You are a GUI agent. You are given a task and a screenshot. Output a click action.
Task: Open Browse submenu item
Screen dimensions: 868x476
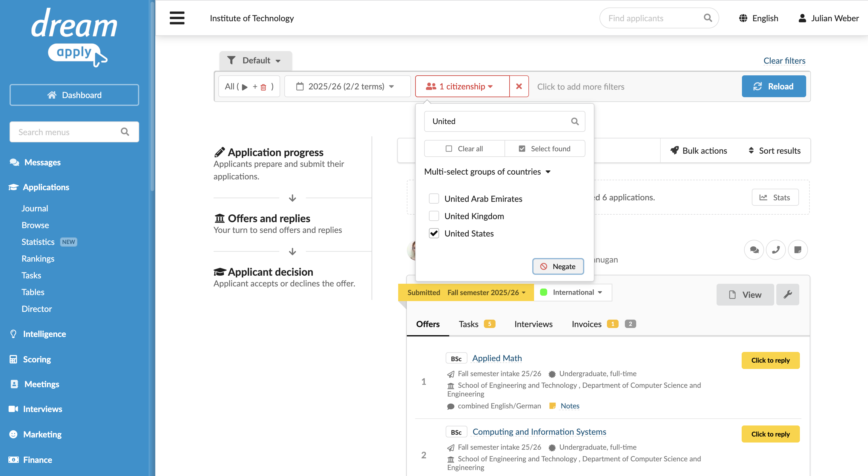pos(35,225)
